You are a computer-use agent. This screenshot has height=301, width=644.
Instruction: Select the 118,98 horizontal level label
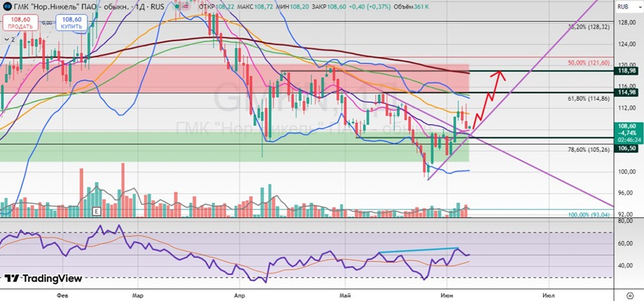click(627, 71)
